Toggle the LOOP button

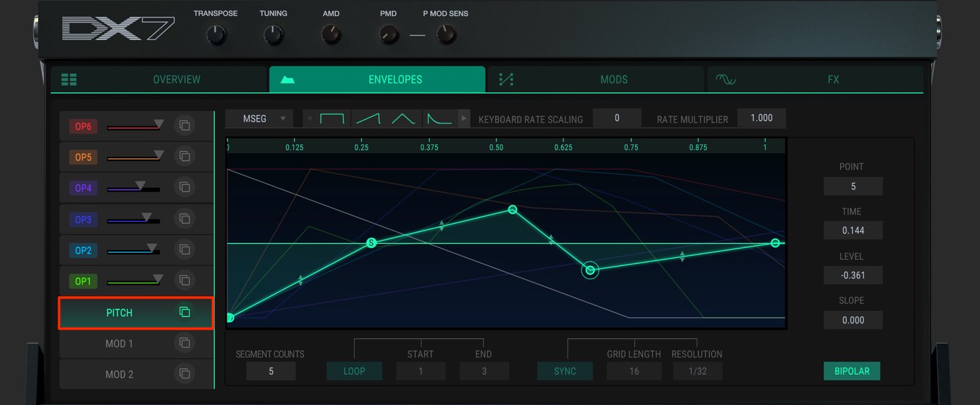pos(354,371)
